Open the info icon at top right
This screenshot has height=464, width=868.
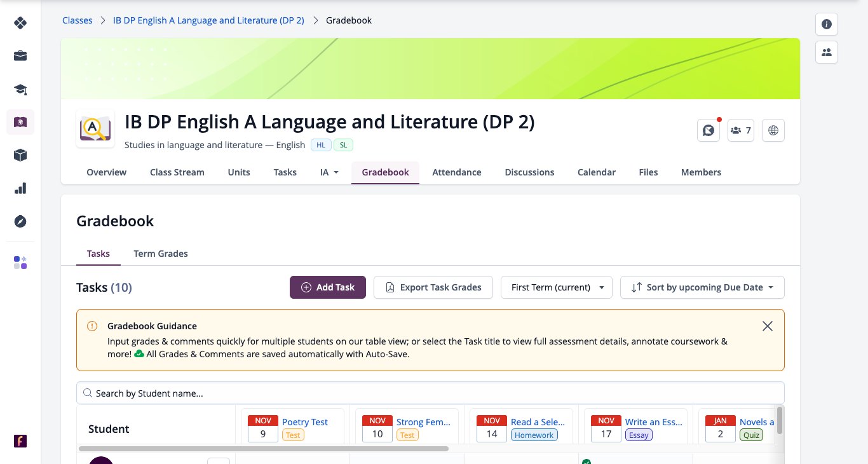(827, 24)
